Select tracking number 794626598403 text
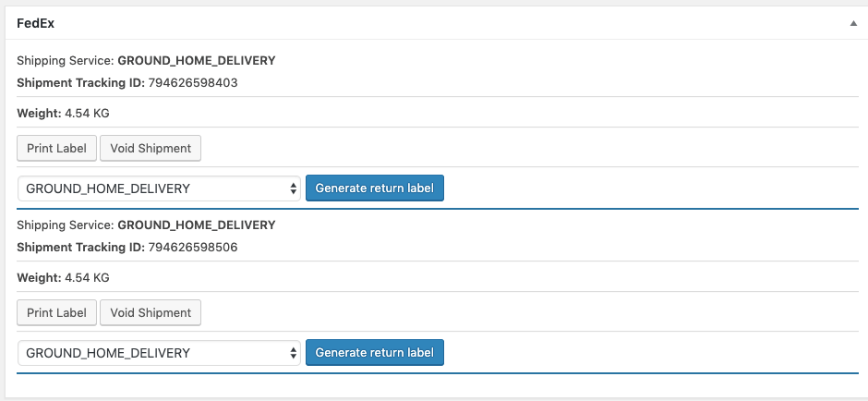 click(193, 83)
